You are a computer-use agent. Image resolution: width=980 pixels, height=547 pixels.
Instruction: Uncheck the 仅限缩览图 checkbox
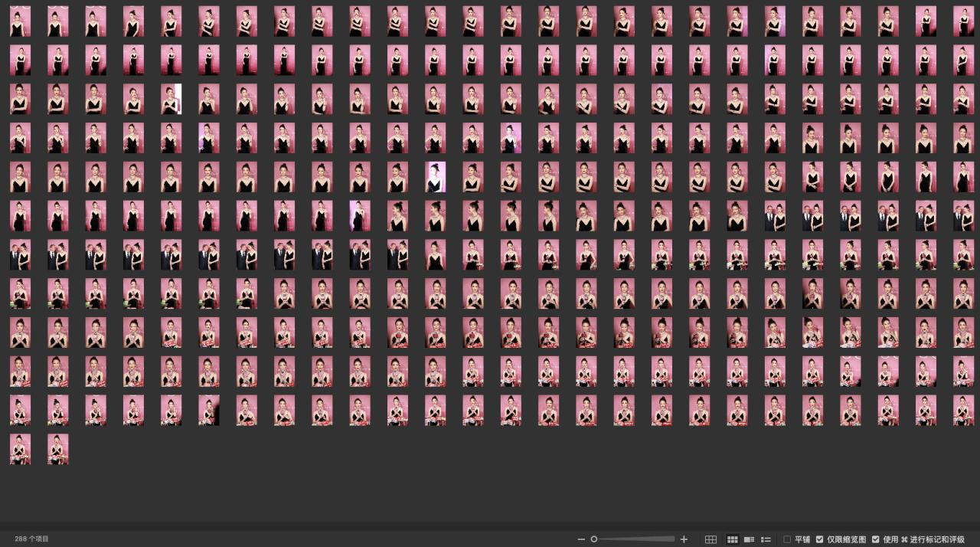pyautogui.click(x=820, y=539)
